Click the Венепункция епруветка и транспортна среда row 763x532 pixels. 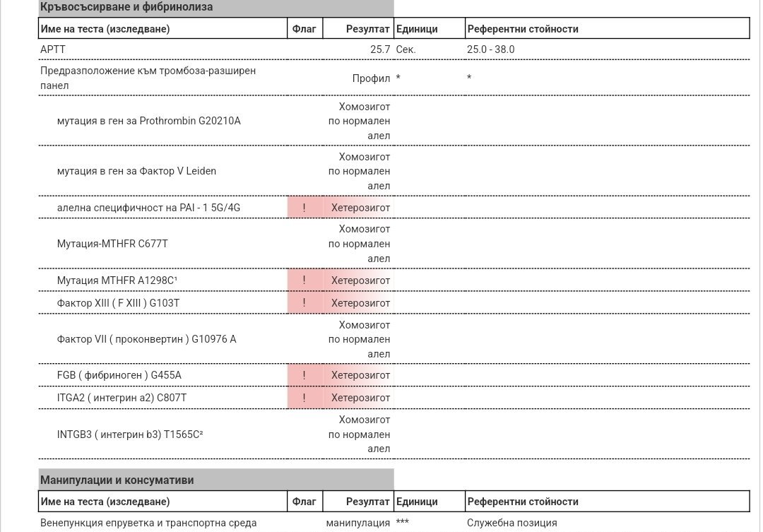394,523
